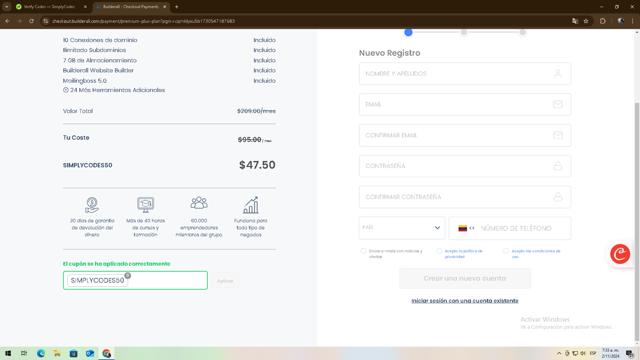Image resolution: width=640 pixels, height=360 pixels.
Task: Close the Builderall Checkout tab
Action: pos(164,7)
